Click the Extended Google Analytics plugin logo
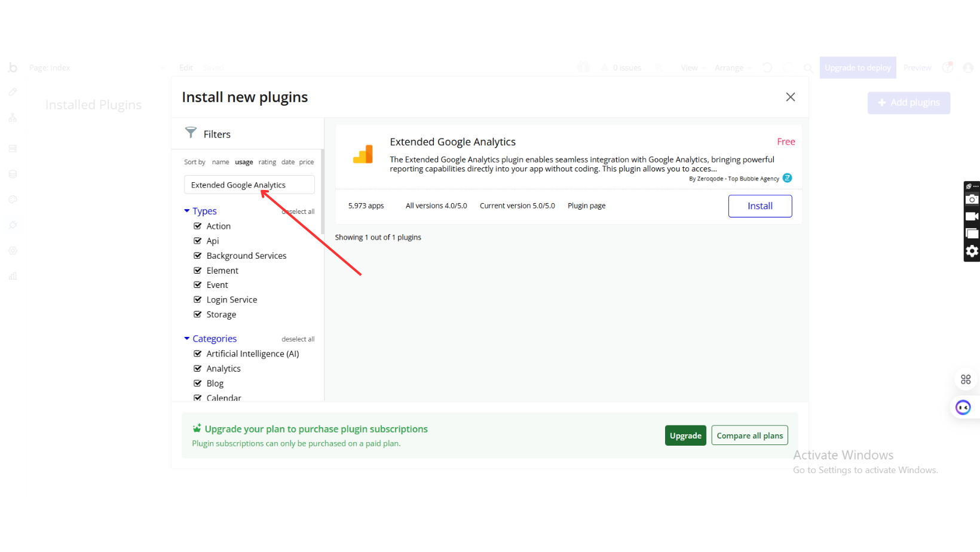This screenshot has height=552, width=980. pyautogui.click(x=363, y=154)
